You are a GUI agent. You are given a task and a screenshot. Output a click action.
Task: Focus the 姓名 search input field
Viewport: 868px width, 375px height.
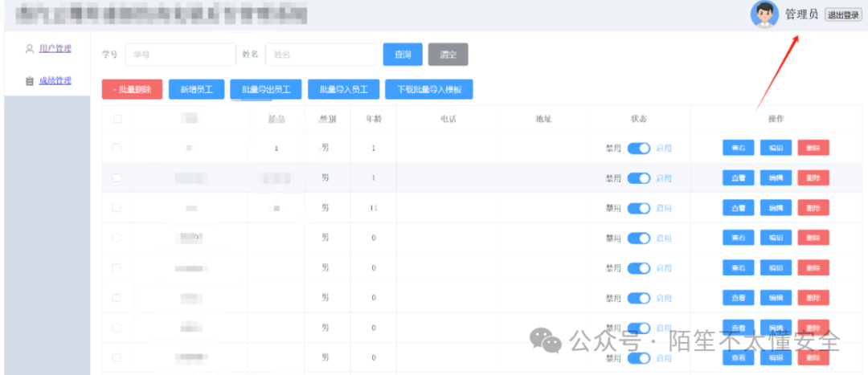(321, 55)
